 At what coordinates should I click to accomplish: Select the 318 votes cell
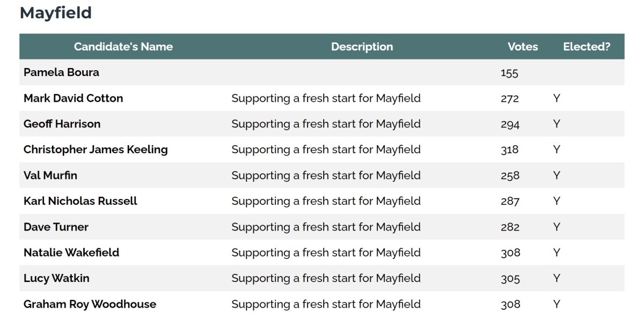(509, 150)
